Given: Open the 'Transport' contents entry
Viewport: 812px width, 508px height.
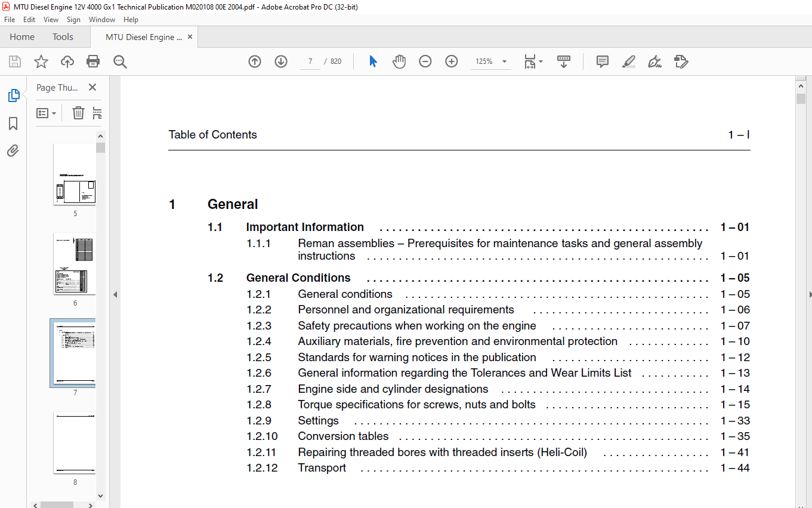Looking at the screenshot, I should (x=322, y=468).
